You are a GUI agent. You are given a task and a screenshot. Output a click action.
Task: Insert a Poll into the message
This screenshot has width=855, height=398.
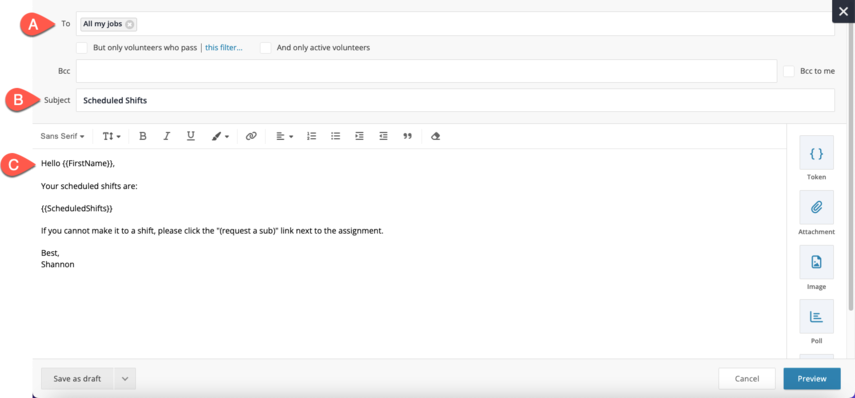point(816,316)
